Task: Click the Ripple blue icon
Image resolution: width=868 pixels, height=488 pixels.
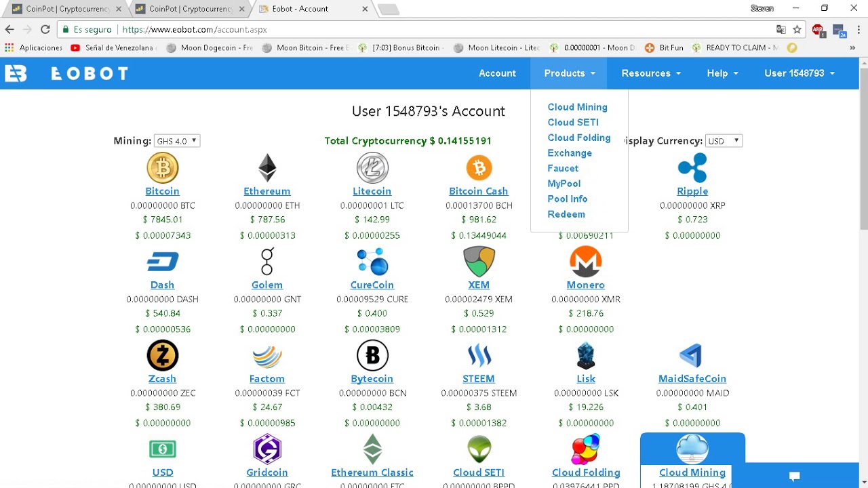Action: tap(692, 167)
